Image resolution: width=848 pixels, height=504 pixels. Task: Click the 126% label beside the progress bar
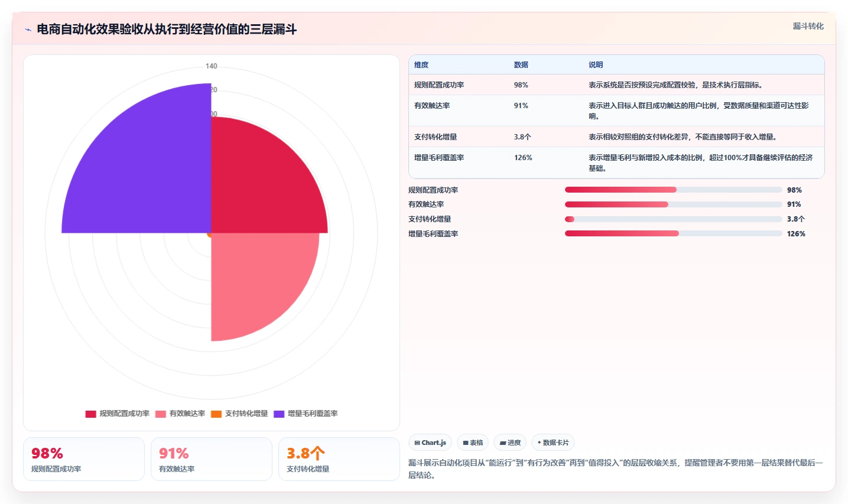click(796, 234)
